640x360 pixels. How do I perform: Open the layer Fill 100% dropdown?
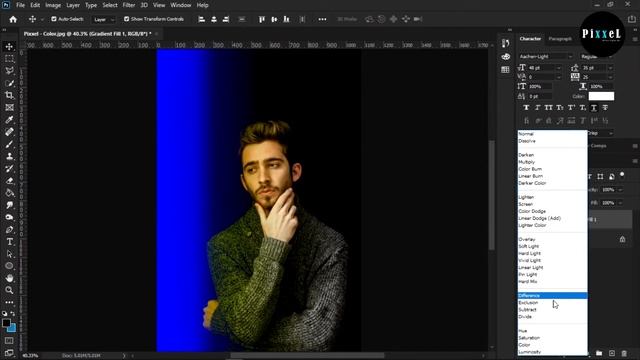[x=620, y=203]
